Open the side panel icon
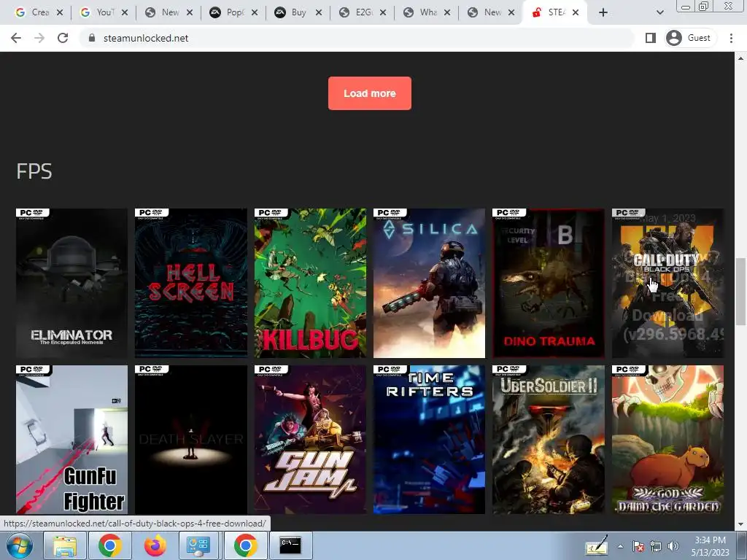The image size is (747, 560). tap(650, 38)
